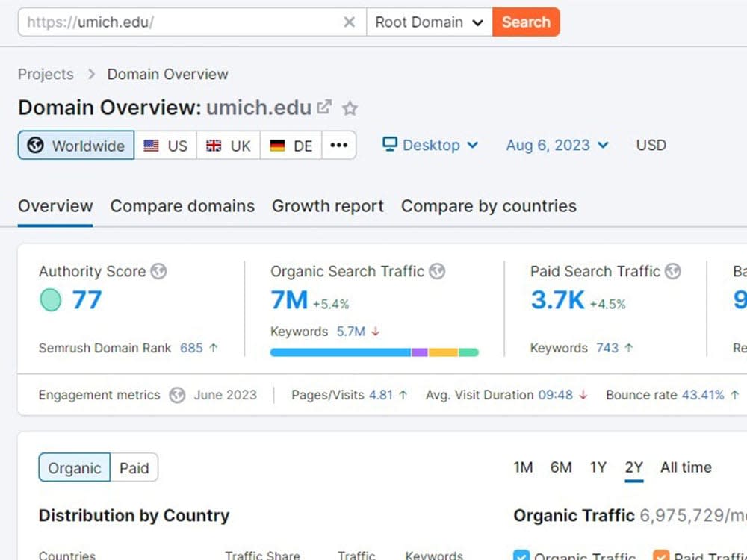Image resolution: width=747 pixels, height=560 pixels.
Task: Go to Projects breadcrumb link
Action: (x=46, y=74)
